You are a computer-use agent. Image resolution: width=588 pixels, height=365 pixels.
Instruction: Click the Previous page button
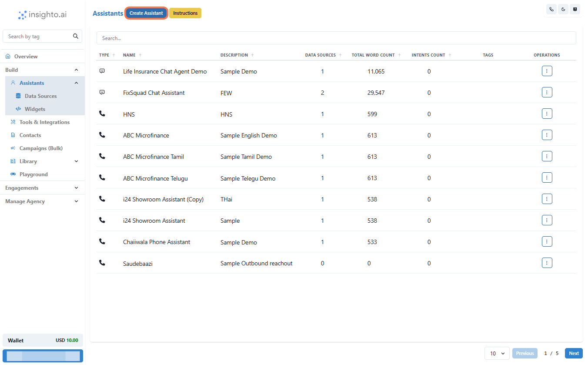click(x=525, y=353)
